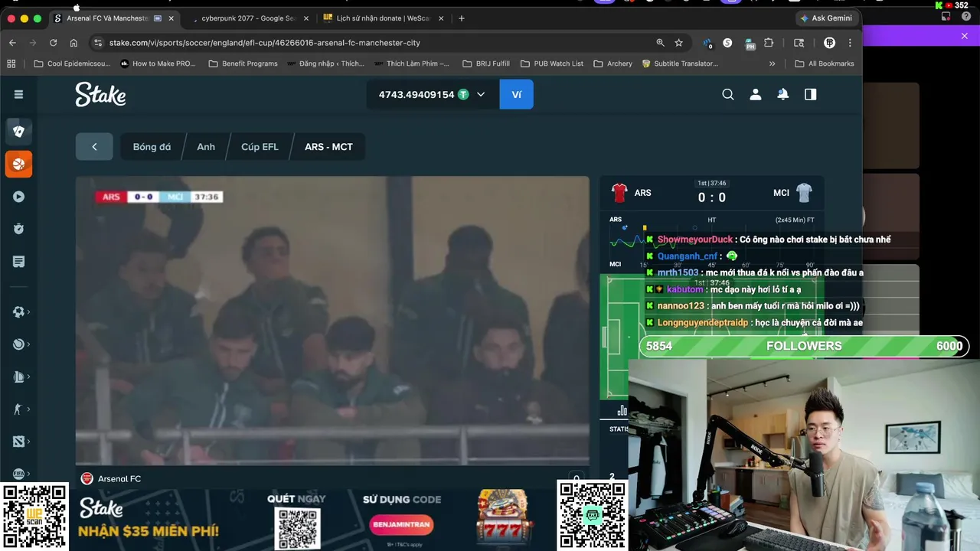This screenshot has width=980, height=551.
Task: Click the address bar URL
Action: click(x=265, y=43)
